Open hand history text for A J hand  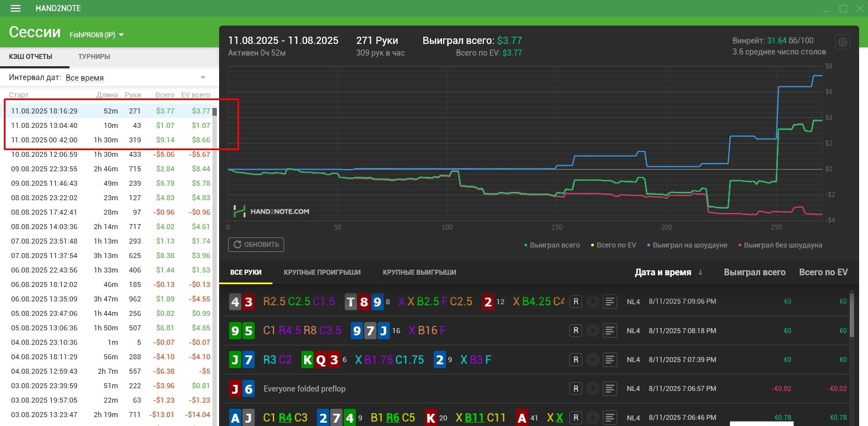click(x=610, y=417)
